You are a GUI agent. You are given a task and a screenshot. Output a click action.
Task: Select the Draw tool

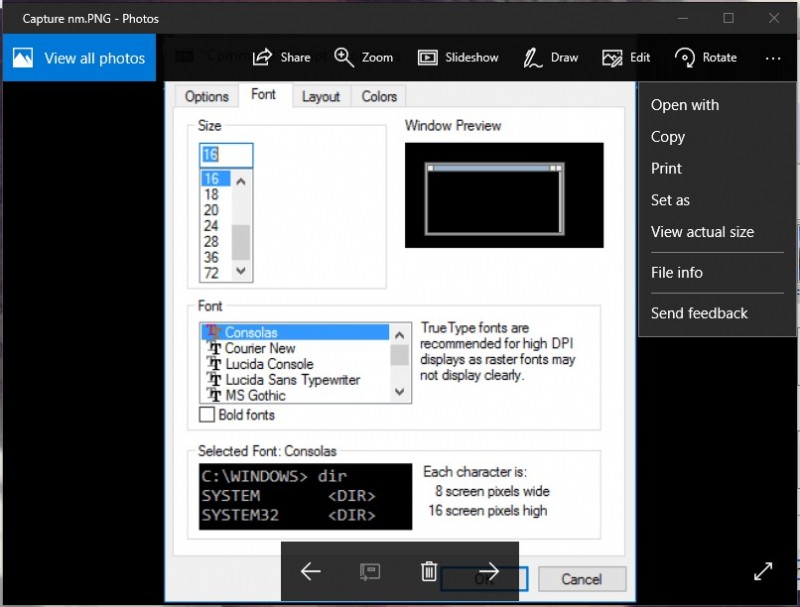pos(550,57)
